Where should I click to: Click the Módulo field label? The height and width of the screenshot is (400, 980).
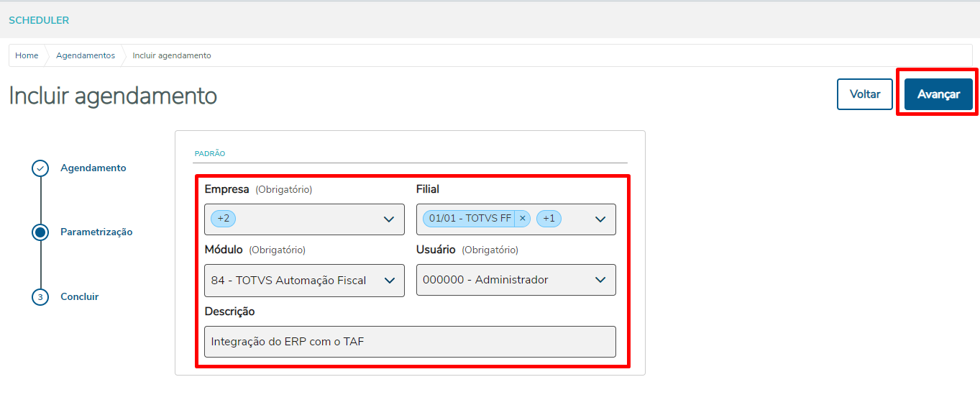coord(224,250)
